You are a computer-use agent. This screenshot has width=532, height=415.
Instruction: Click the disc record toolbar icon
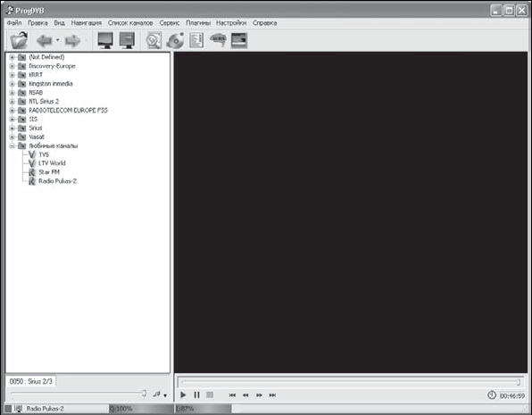pyautogui.click(x=175, y=41)
